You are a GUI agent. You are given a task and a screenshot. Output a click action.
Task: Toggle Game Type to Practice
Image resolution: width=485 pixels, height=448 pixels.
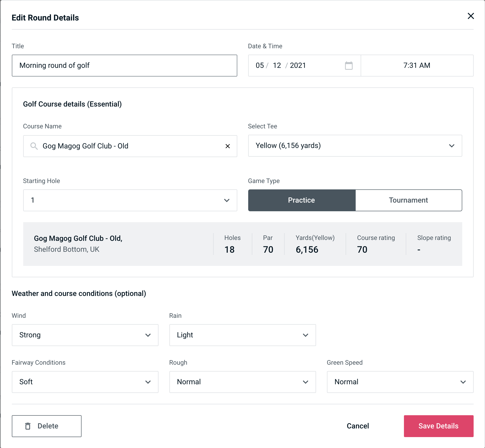pyautogui.click(x=302, y=200)
